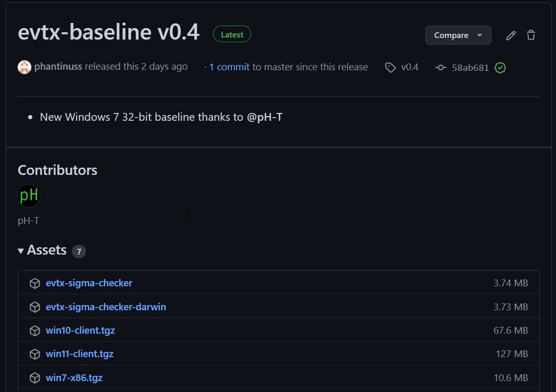Click the Latest release badge
This screenshot has width=556, height=392.
point(232,34)
